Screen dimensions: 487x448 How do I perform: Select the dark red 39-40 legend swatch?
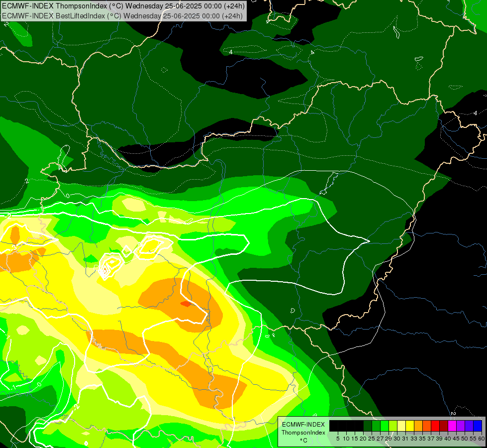[444, 426]
